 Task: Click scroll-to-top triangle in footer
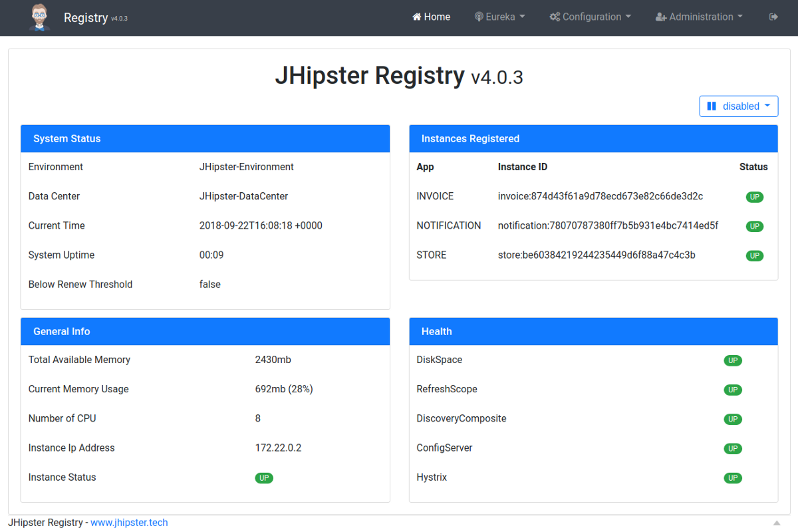(x=777, y=523)
